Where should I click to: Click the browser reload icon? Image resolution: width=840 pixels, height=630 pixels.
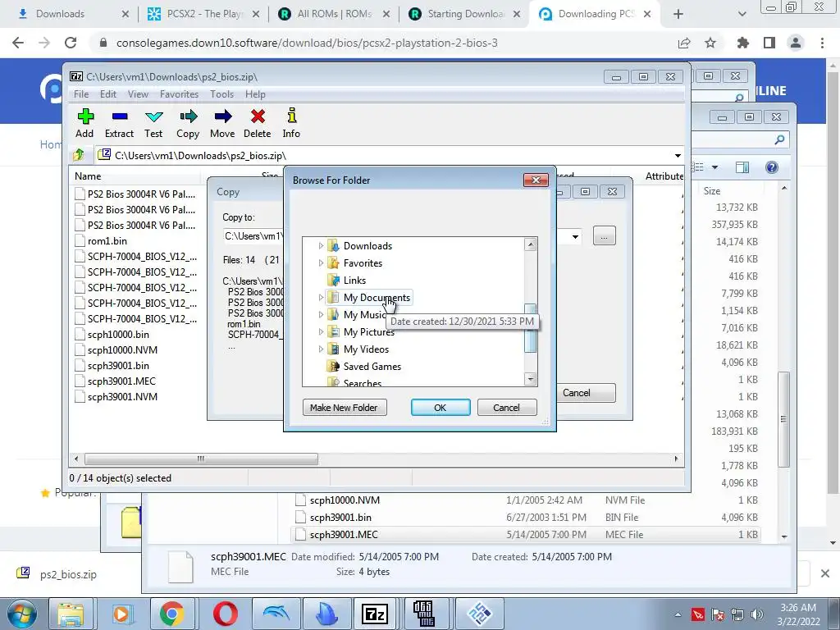pos(71,43)
